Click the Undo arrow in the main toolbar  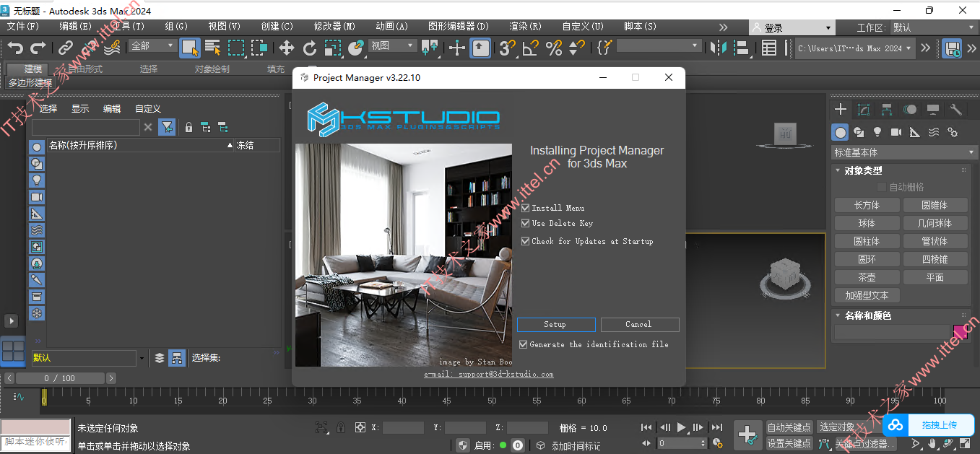(15, 48)
